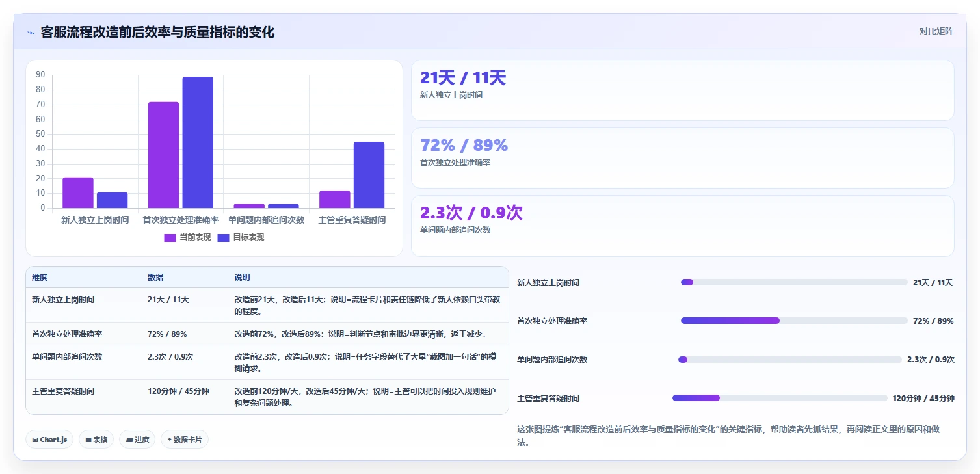
Task: Click table value 120分钟 / 45分钟
Action: [178, 391]
